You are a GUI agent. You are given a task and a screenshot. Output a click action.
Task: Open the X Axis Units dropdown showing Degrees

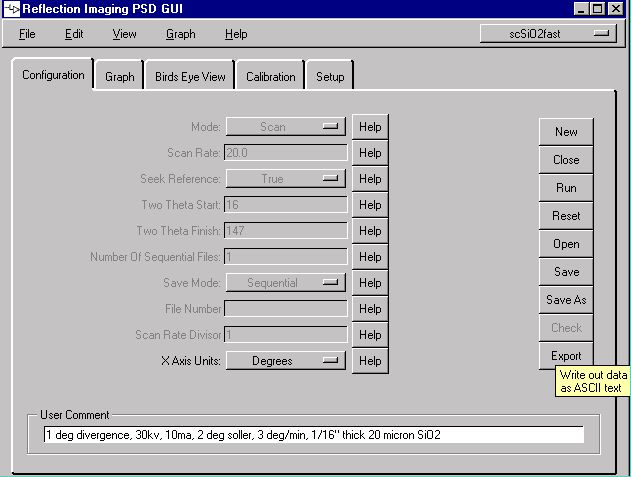tap(285, 361)
